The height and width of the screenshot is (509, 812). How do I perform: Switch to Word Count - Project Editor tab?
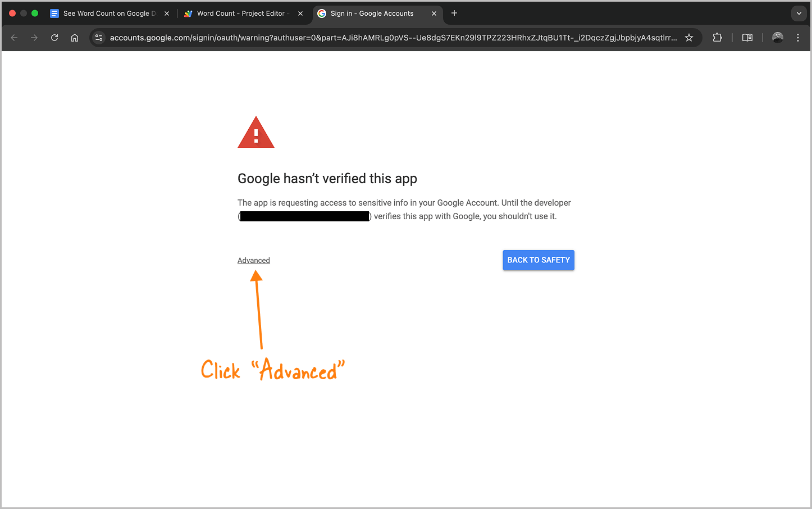point(241,13)
